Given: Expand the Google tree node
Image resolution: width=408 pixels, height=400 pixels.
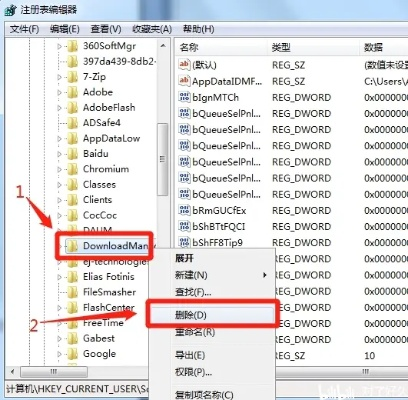Looking at the screenshot, I should pos(60,354).
